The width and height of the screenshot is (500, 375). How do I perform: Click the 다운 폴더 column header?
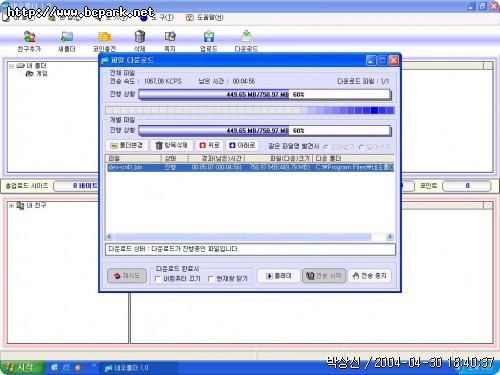[x=353, y=158]
